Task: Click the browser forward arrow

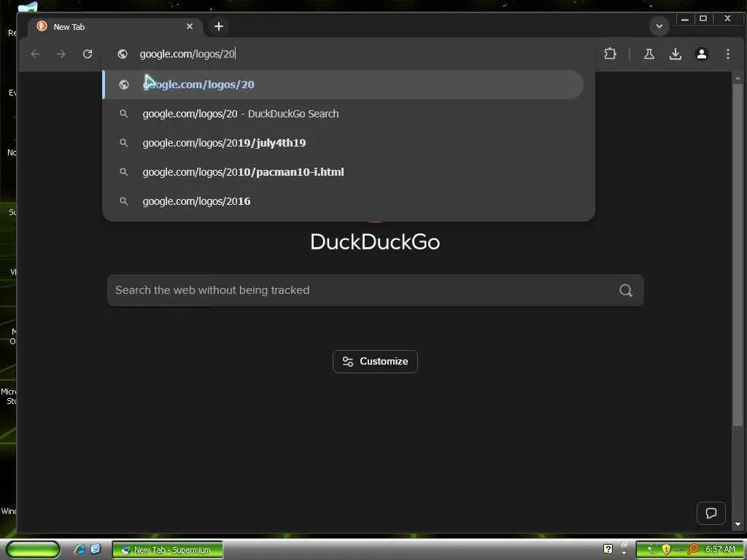Action: (61, 54)
